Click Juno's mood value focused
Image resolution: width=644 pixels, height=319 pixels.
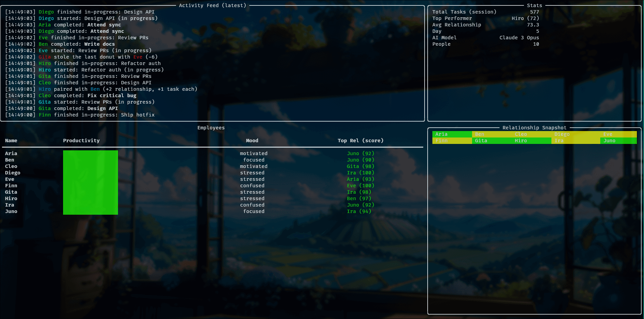(x=254, y=211)
